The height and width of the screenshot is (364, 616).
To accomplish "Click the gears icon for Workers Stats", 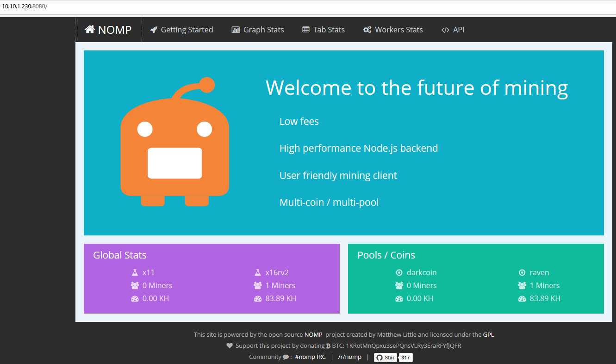I will tap(367, 30).
